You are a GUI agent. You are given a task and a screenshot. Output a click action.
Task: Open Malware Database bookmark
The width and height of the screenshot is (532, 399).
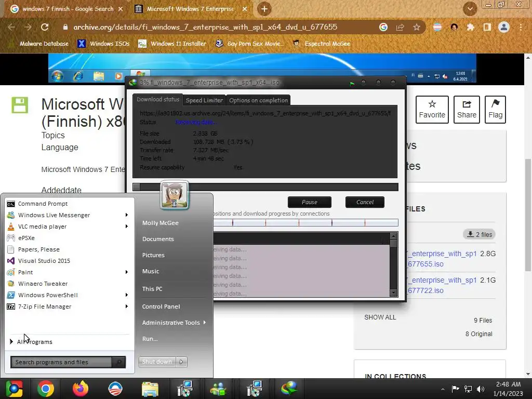39,44
